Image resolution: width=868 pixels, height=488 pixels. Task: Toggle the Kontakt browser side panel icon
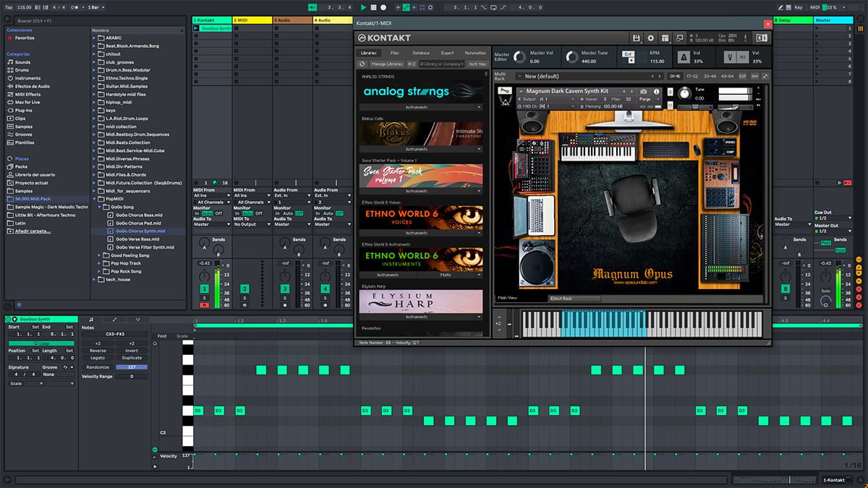pyautogui.click(x=762, y=38)
